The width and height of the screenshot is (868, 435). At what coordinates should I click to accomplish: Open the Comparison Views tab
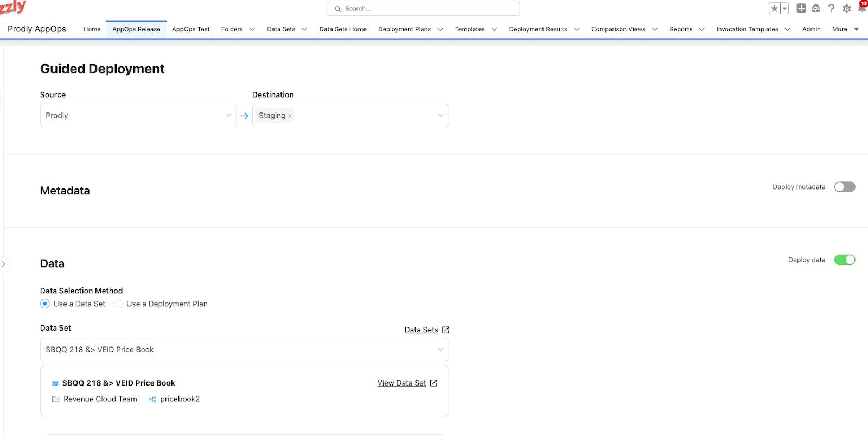coord(618,29)
